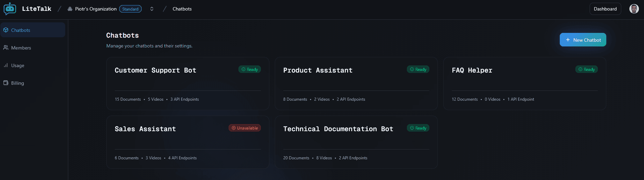
Task: Click the organization icon beside Piotr's Organization
Action: (70, 9)
